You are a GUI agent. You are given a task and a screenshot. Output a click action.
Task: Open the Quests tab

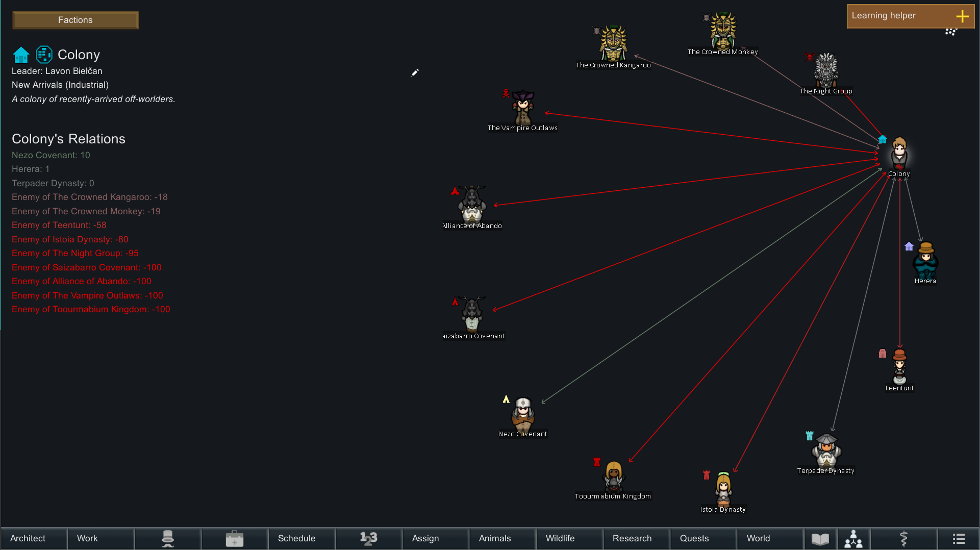click(x=702, y=539)
